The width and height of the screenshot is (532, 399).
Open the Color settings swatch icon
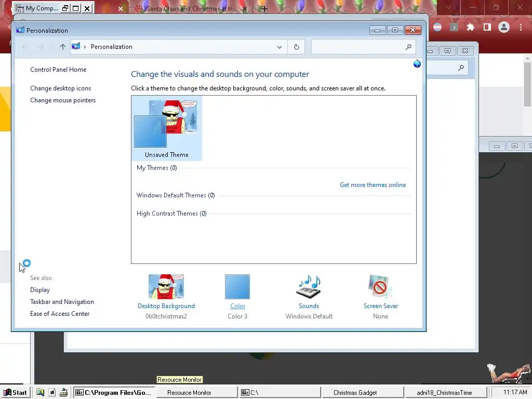(x=237, y=287)
